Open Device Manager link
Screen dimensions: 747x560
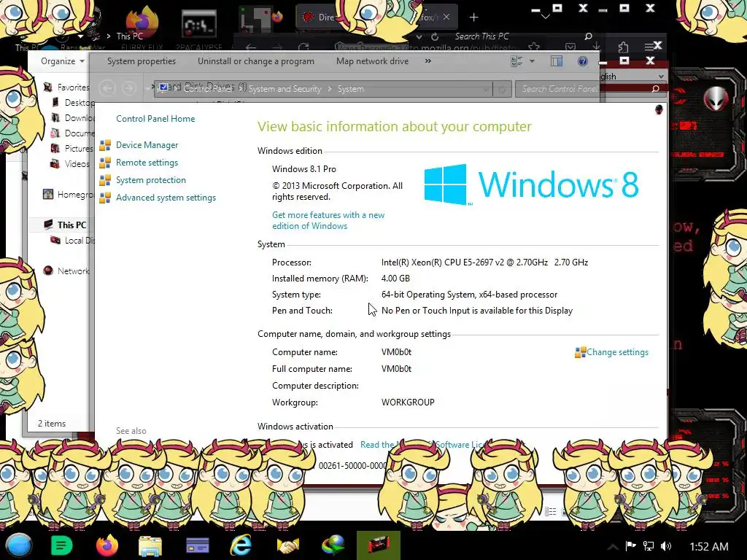147,145
